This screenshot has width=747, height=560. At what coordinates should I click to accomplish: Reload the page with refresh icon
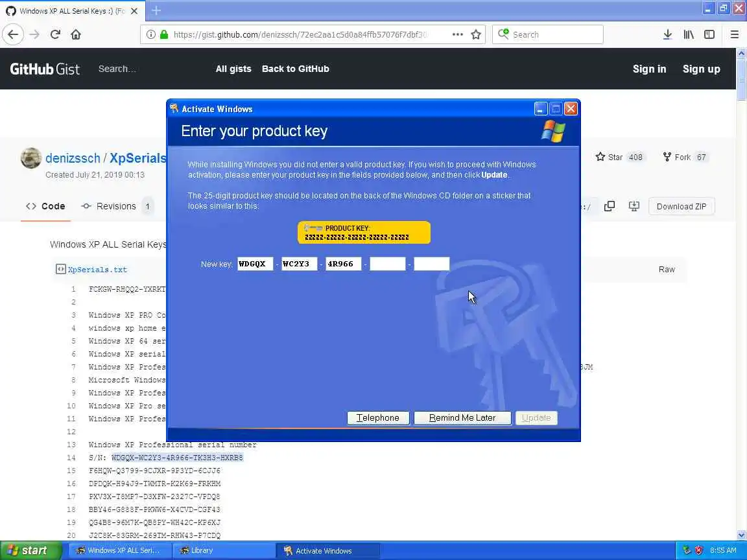[55, 34]
